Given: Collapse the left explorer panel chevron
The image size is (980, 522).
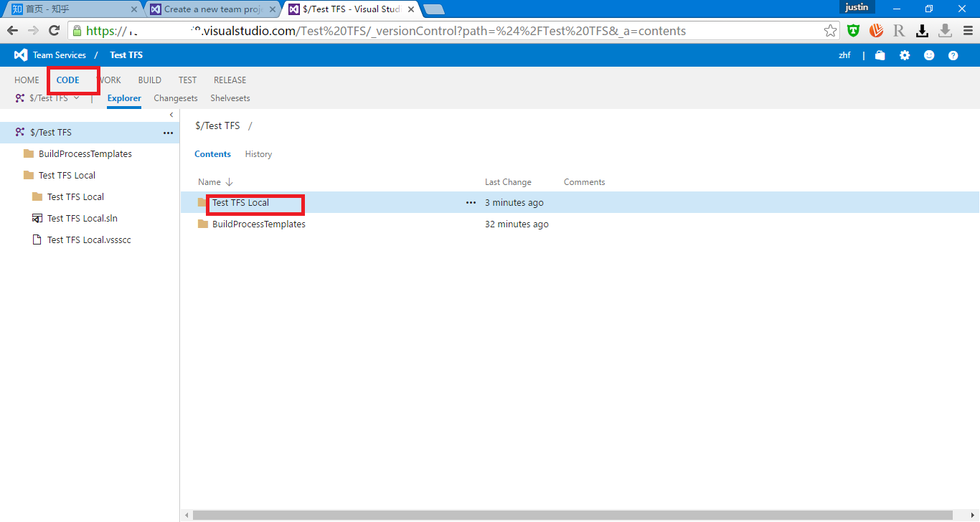Looking at the screenshot, I should click(171, 114).
